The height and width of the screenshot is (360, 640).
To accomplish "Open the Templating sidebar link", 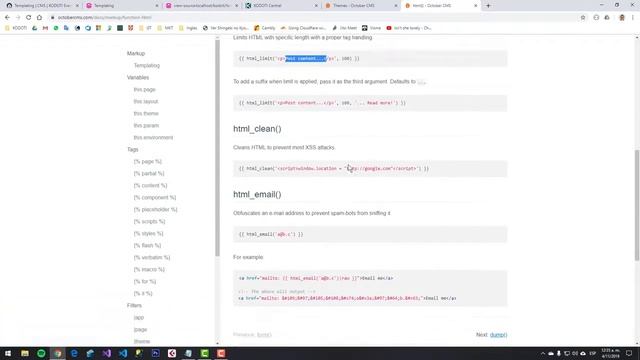I will click(147, 65).
